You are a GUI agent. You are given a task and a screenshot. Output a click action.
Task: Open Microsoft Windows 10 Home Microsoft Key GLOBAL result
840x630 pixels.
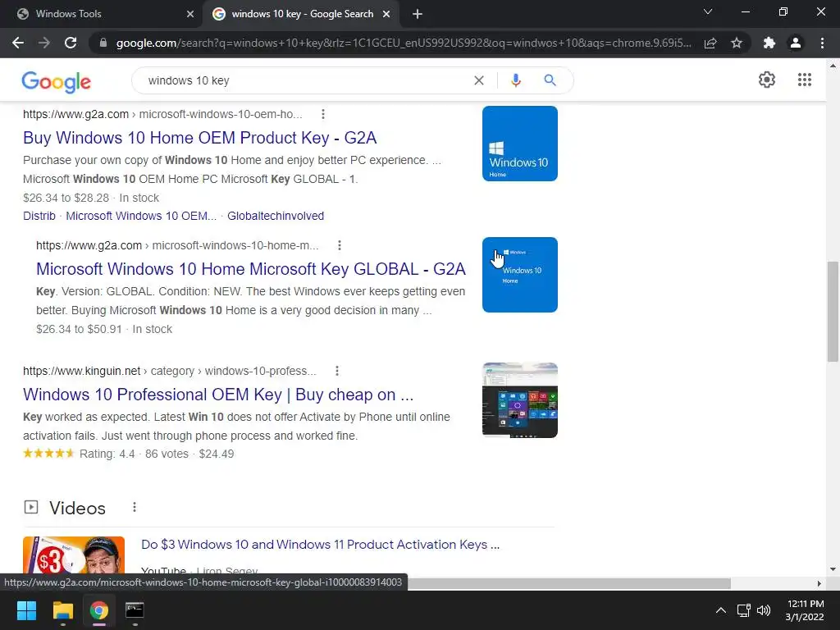tap(251, 269)
